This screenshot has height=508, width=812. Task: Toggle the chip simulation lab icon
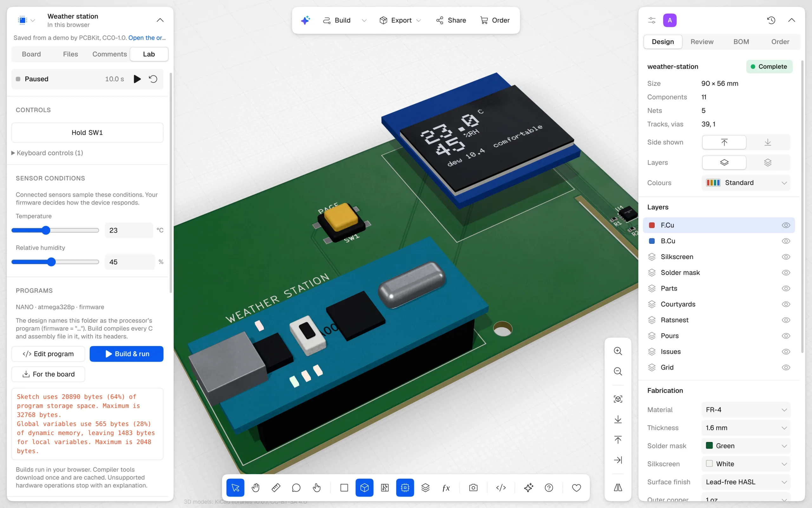coord(405,487)
